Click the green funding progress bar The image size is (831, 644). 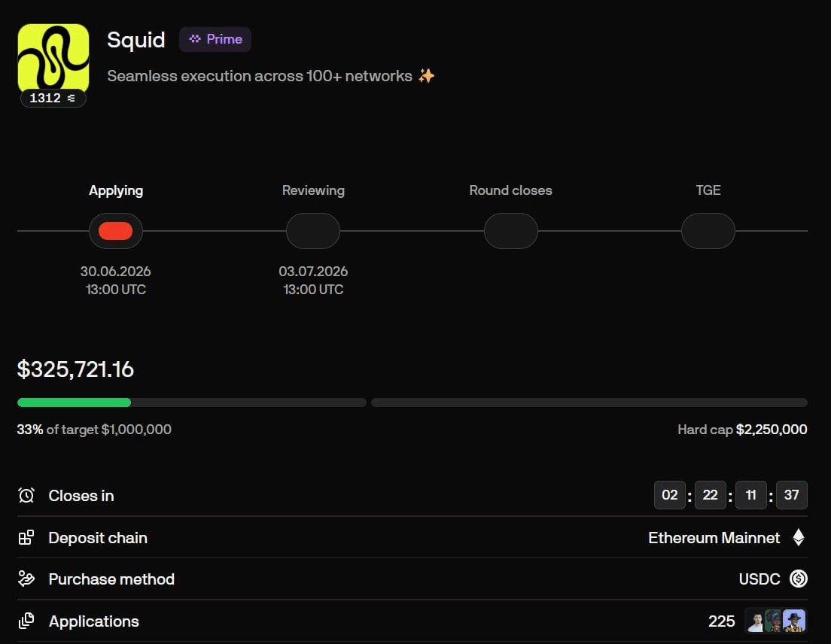tap(75, 402)
